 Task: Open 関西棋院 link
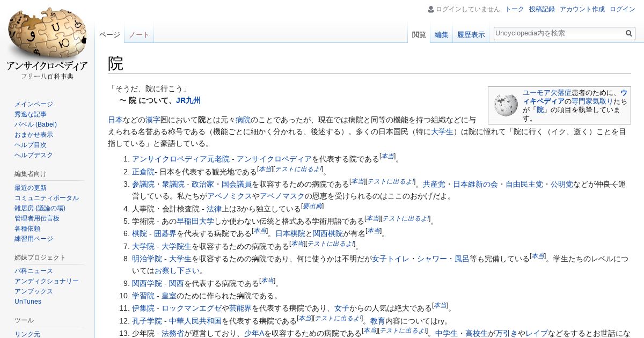coord(328,233)
